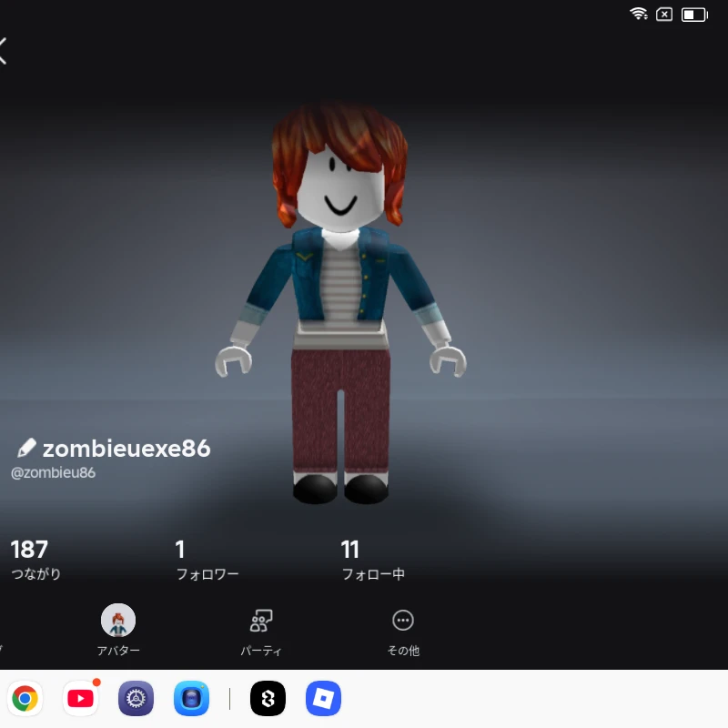Open the gear settings app in taskbar
The image size is (728, 728).
point(136,698)
